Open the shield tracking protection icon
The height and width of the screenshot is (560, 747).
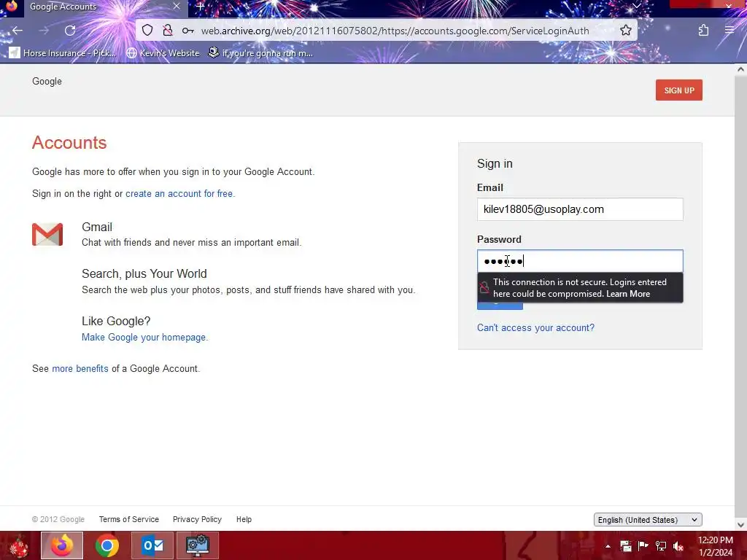click(x=147, y=31)
